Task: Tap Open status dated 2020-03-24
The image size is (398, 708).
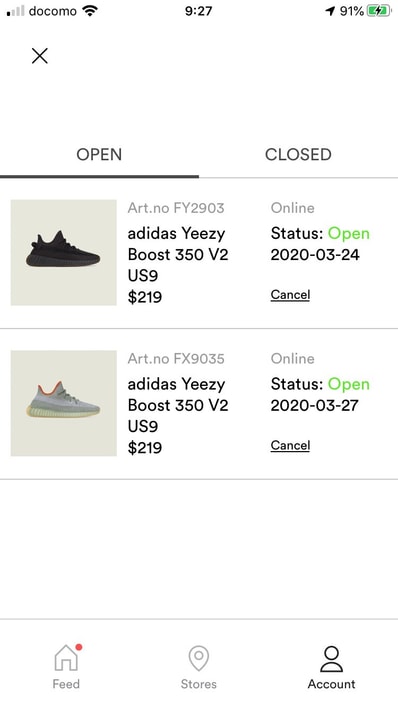Action: (348, 233)
